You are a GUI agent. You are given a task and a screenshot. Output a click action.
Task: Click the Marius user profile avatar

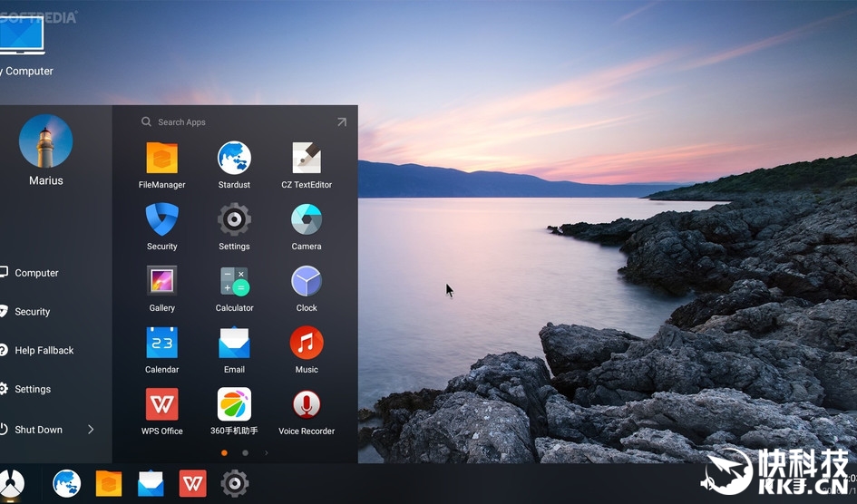45,141
